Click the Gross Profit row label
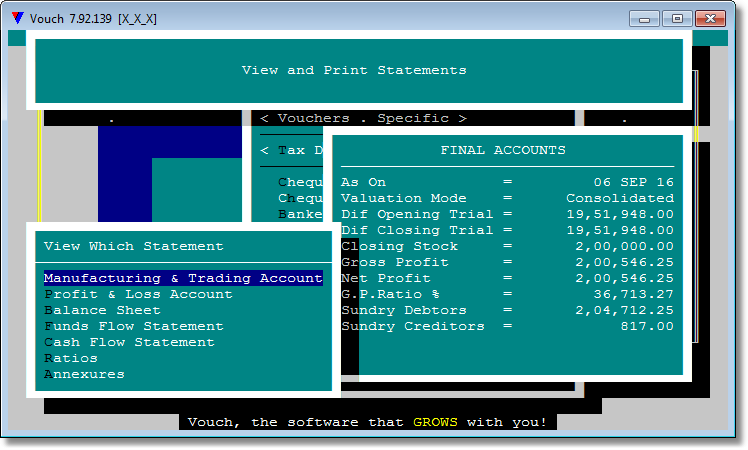Image resolution: width=748 pixels, height=450 pixels. point(395,262)
